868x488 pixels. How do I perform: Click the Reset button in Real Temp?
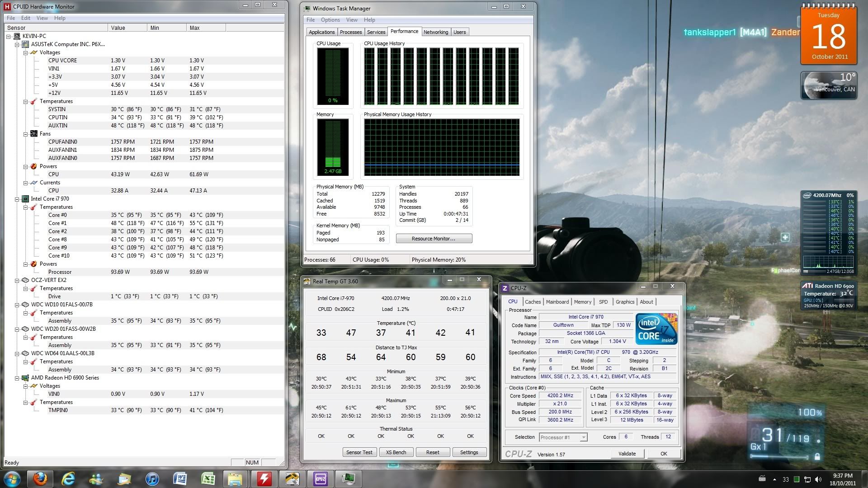click(x=432, y=452)
